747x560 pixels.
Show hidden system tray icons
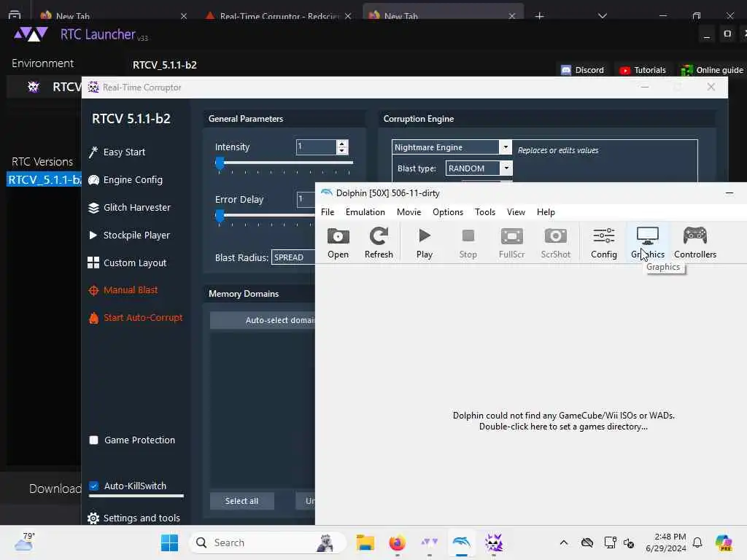564,542
